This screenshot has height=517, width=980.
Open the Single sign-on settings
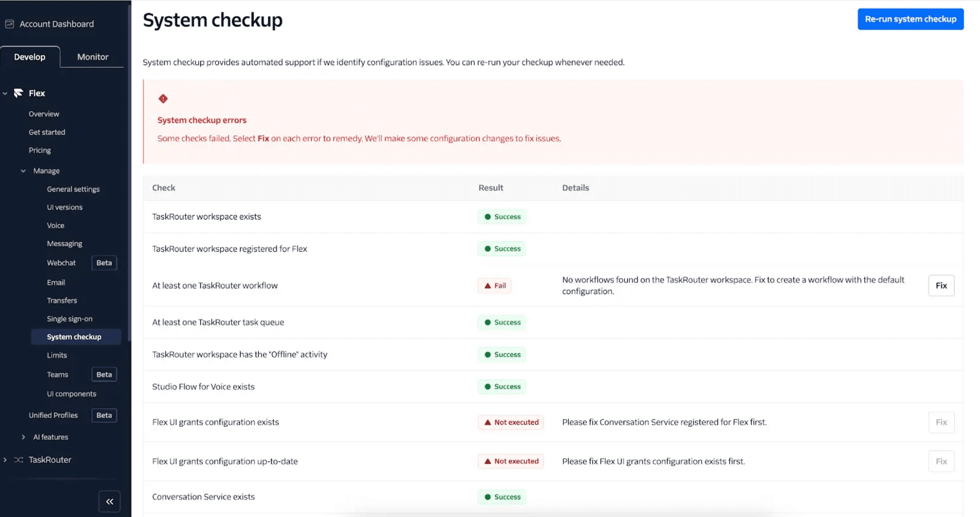70,319
